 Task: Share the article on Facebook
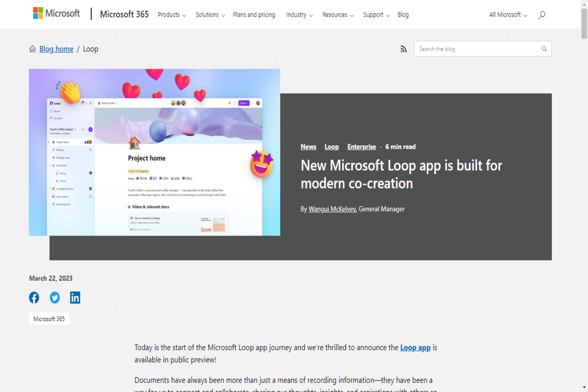pos(34,297)
